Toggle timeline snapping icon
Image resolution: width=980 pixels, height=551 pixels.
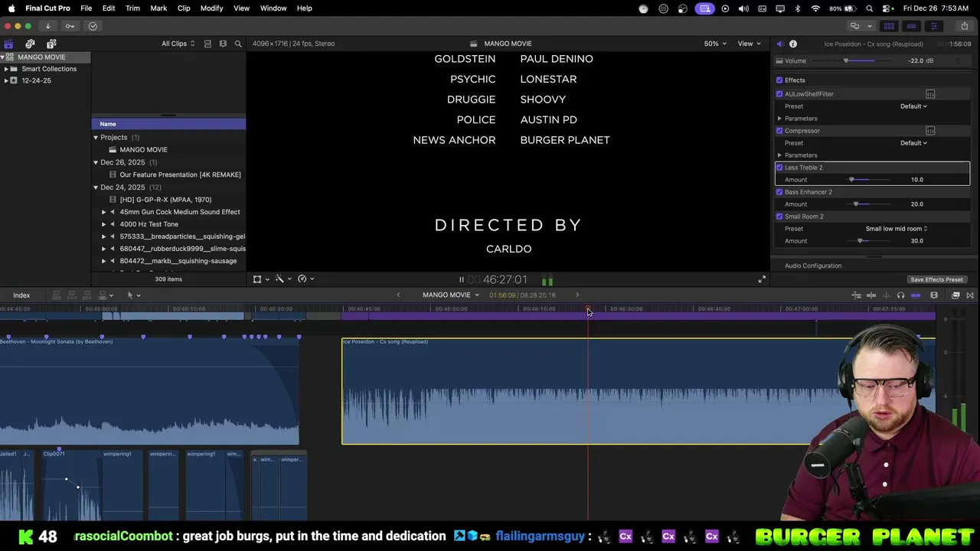916,295
